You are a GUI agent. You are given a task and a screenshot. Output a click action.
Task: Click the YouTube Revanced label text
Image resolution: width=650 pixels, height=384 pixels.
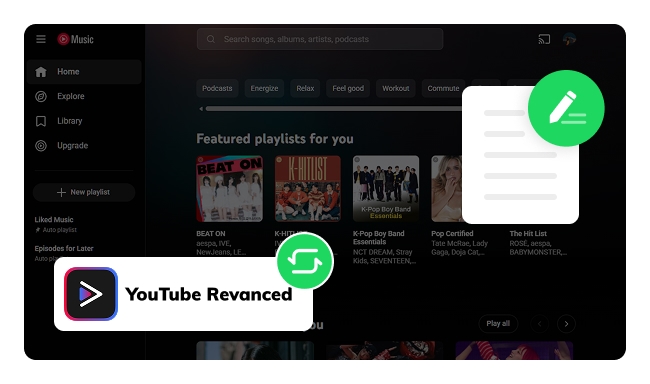point(209,294)
